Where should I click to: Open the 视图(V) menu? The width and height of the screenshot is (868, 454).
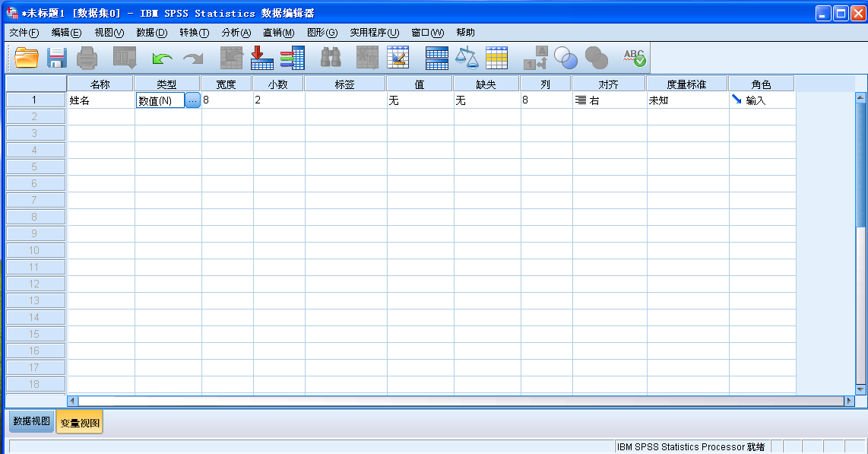tap(109, 33)
